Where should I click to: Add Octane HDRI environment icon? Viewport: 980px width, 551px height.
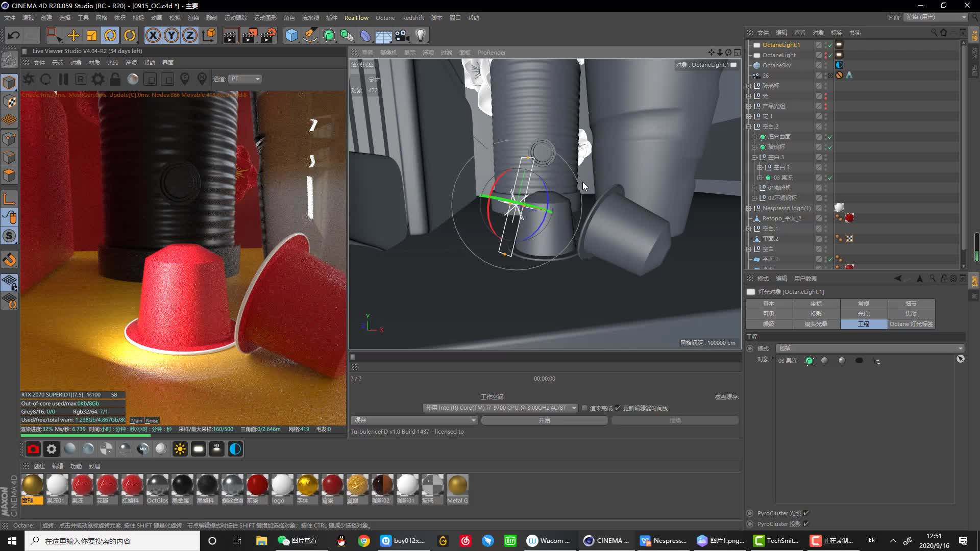[235, 449]
